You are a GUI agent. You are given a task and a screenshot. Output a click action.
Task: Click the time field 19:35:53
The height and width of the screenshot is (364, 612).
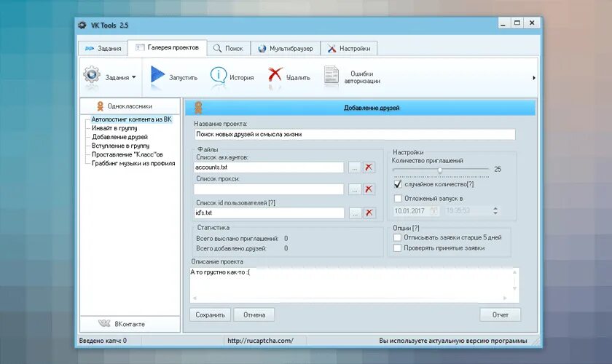tap(467, 210)
